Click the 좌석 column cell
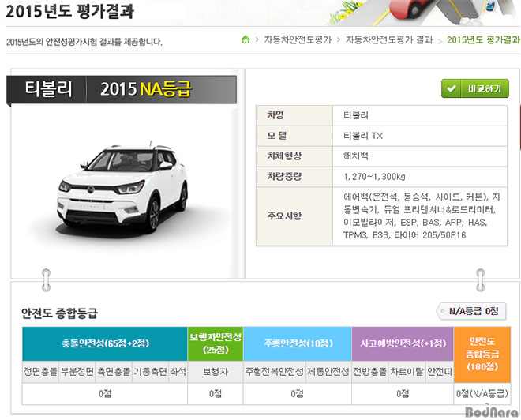Viewport: 521px width, 420px height. pyautogui.click(x=178, y=372)
